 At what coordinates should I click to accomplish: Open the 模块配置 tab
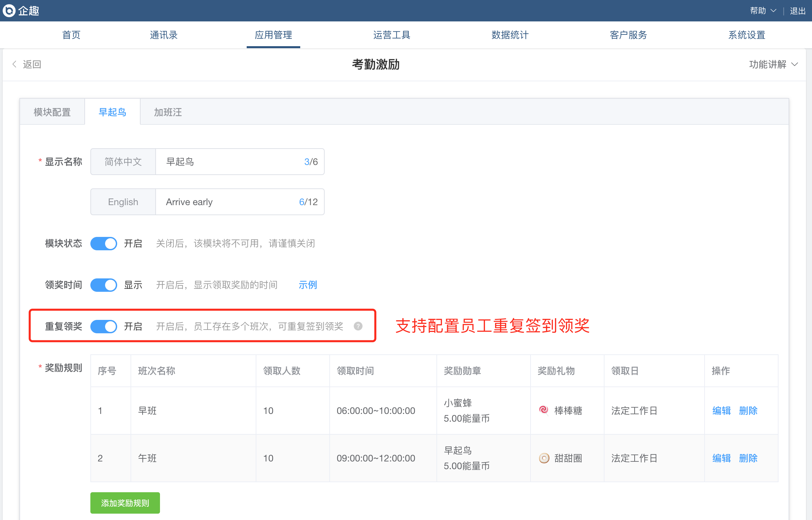[x=52, y=112]
